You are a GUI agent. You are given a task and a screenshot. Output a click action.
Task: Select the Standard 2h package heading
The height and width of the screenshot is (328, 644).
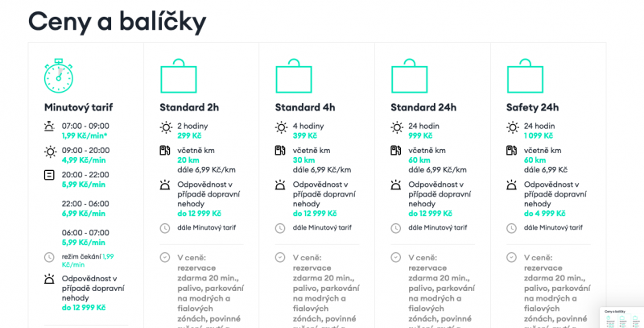(189, 107)
